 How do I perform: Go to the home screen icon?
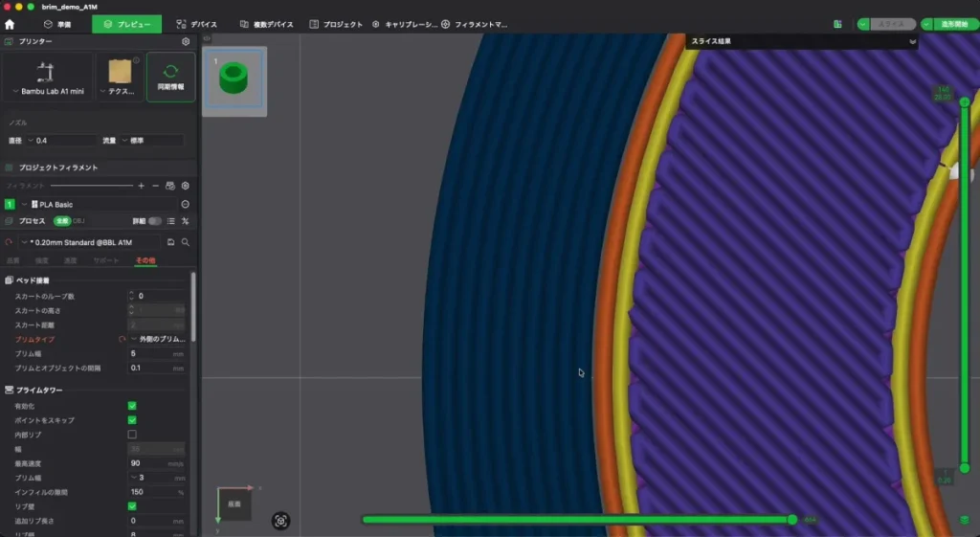click(x=10, y=24)
